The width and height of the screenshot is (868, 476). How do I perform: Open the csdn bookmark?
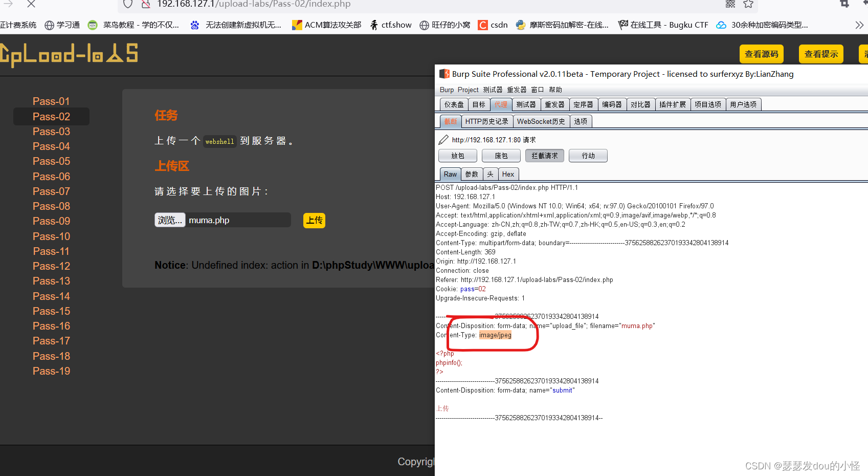pos(493,25)
